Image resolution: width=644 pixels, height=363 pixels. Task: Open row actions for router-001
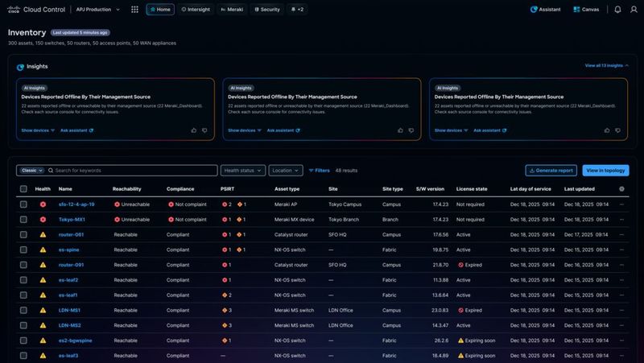click(621, 234)
